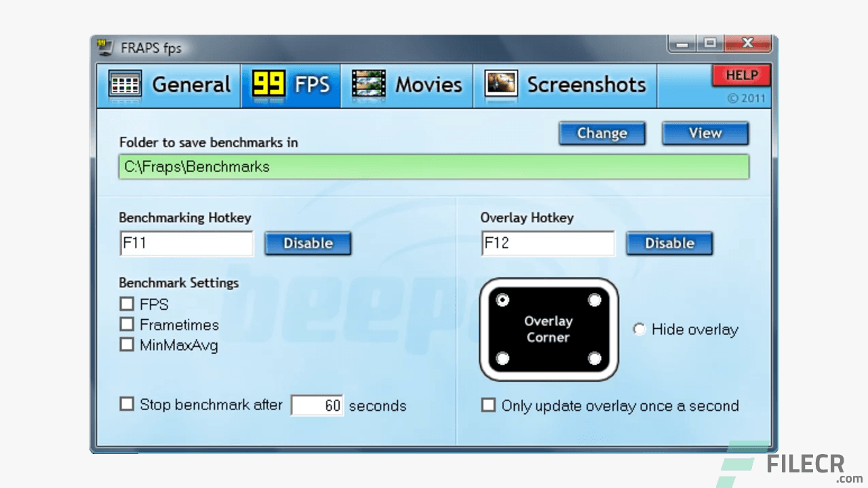This screenshot has height=488, width=868.
Task: Enable updating overlay once a second
Action: click(488, 405)
